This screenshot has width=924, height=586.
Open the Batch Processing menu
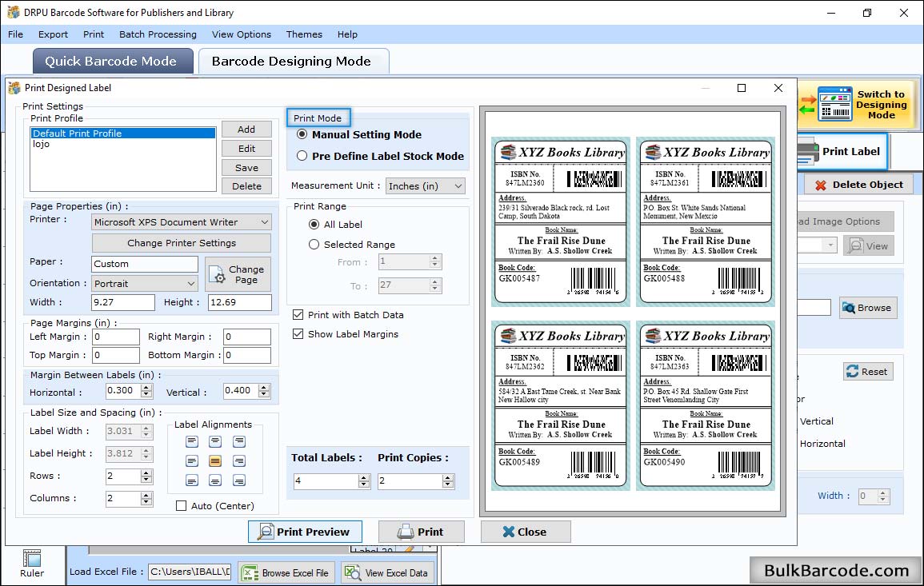click(x=158, y=34)
